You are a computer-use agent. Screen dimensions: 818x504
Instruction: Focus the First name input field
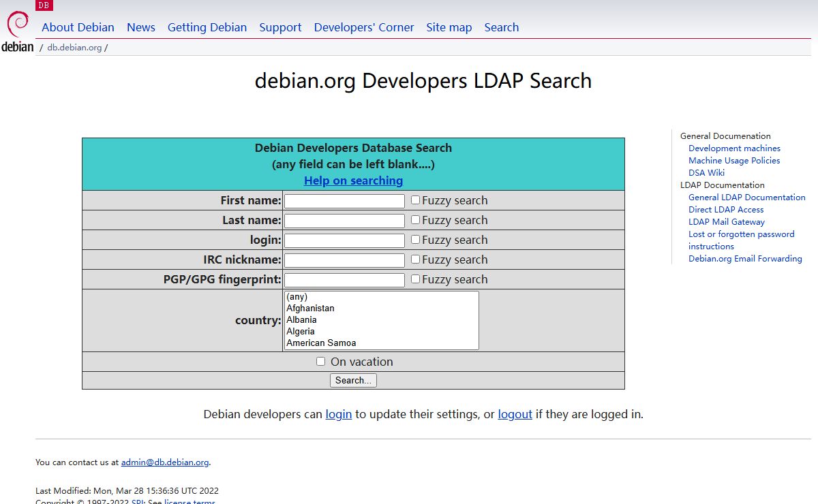[x=344, y=201]
